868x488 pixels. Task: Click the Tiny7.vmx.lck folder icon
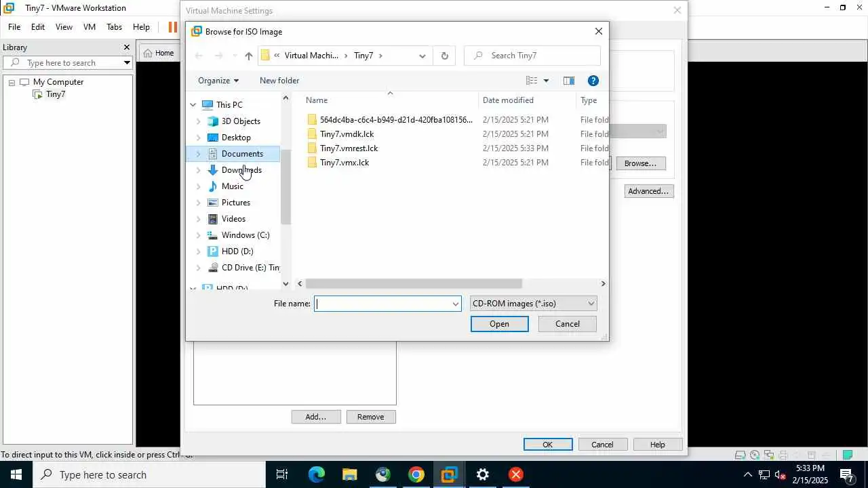tap(312, 163)
